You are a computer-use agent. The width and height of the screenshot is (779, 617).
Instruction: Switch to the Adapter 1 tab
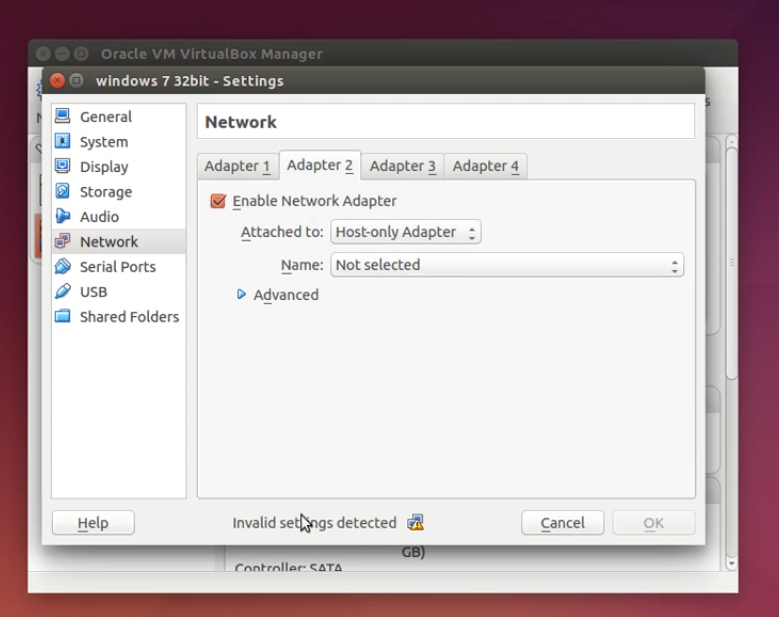[x=237, y=166]
